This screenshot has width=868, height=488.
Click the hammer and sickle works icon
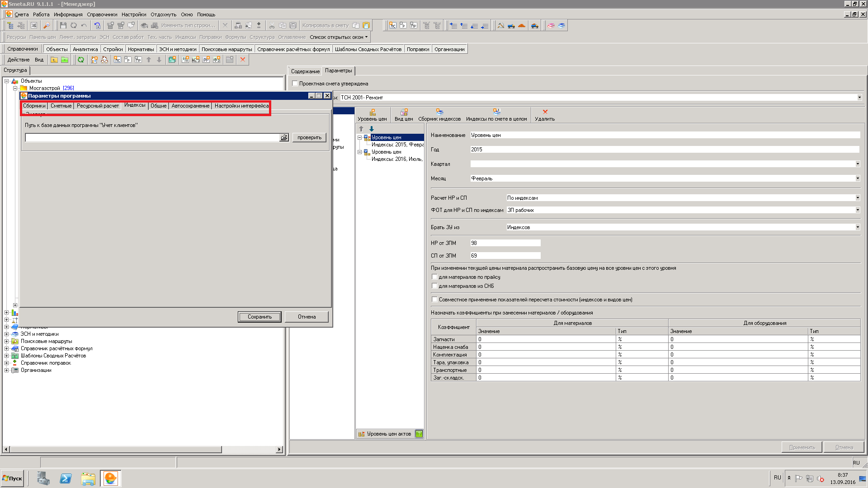tap(500, 26)
